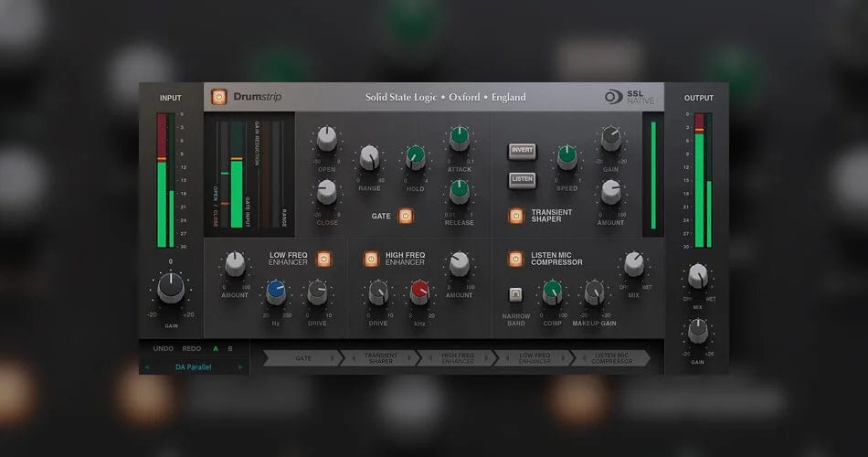This screenshot has height=457, width=868.
Task: Move High Freq Enhancer block left with arrow
Action: (430, 358)
